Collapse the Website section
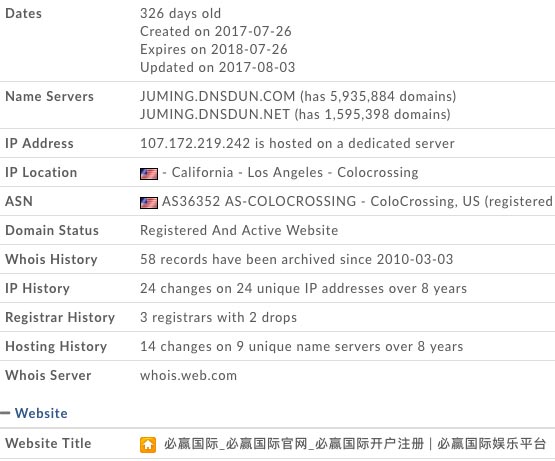Viewport: 555px width, 461px height. pyautogui.click(x=5, y=413)
